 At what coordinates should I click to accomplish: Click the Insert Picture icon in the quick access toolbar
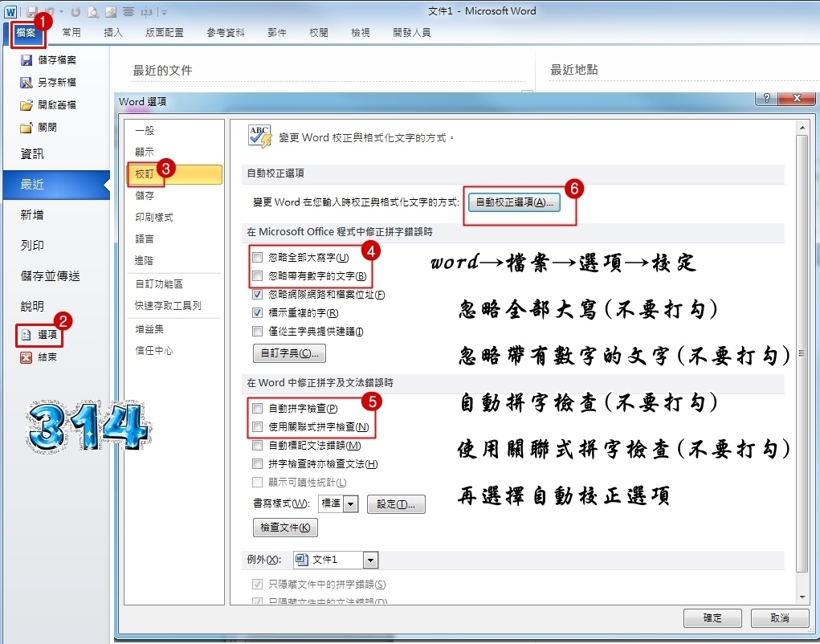click(x=110, y=11)
